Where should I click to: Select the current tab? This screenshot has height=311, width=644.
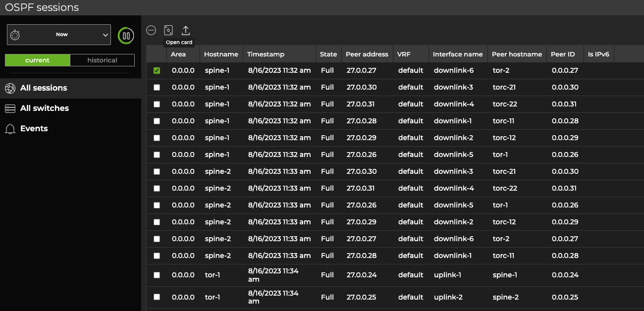click(x=38, y=60)
